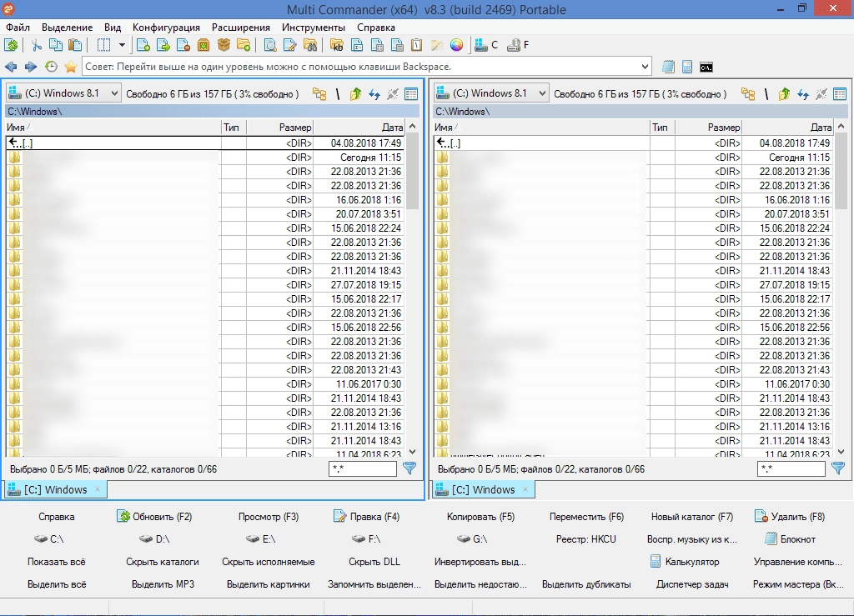This screenshot has width=854, height=616.
Task: Click the Refresh icon in main toolbar
Action: click(11, 45)
